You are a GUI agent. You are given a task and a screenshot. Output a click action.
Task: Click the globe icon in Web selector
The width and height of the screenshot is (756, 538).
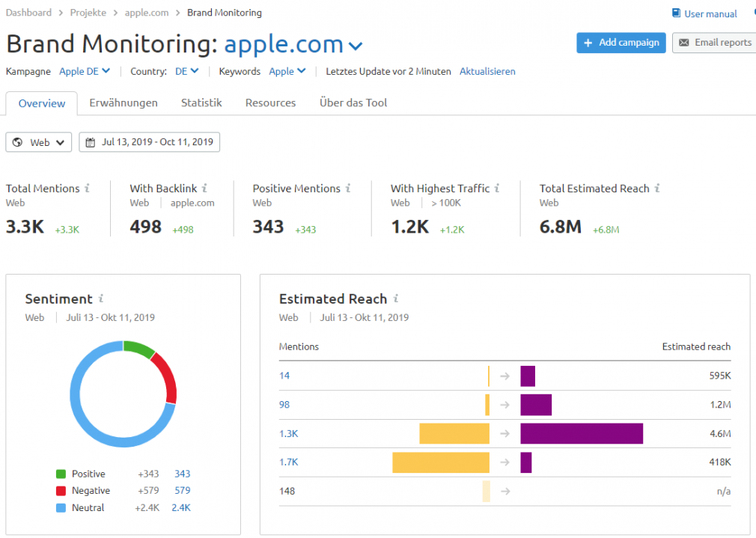pyautogui.click(x=17, y=142)
